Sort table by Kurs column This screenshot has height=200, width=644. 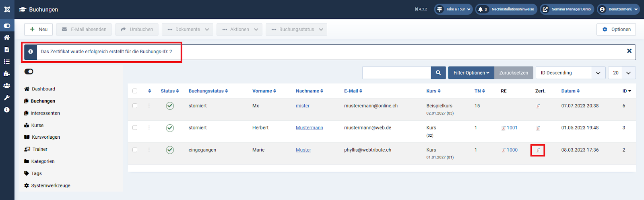pyautogui.click(x=433, y=91)
